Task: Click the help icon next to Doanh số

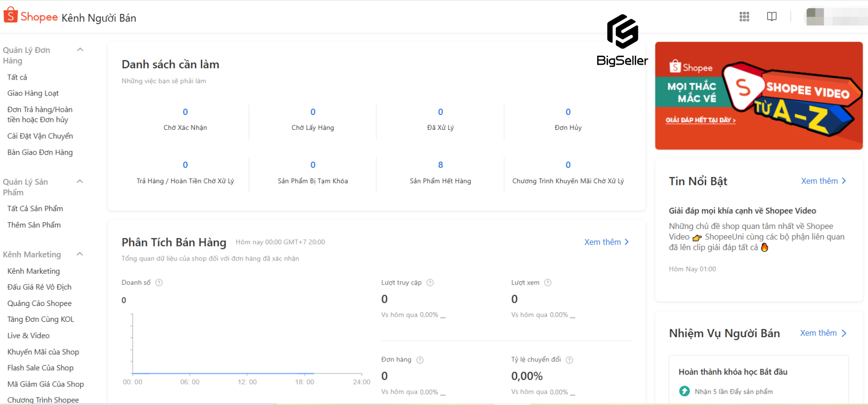Action: 159,283
